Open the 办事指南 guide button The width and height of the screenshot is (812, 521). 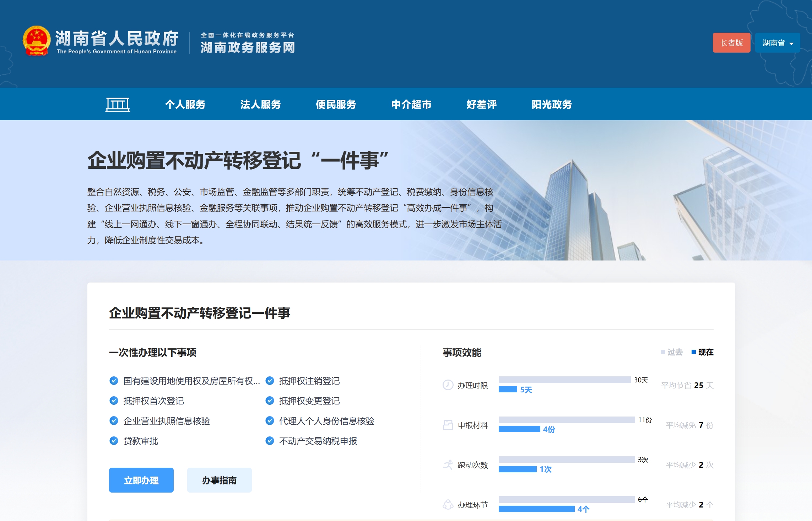pos(220,480)
